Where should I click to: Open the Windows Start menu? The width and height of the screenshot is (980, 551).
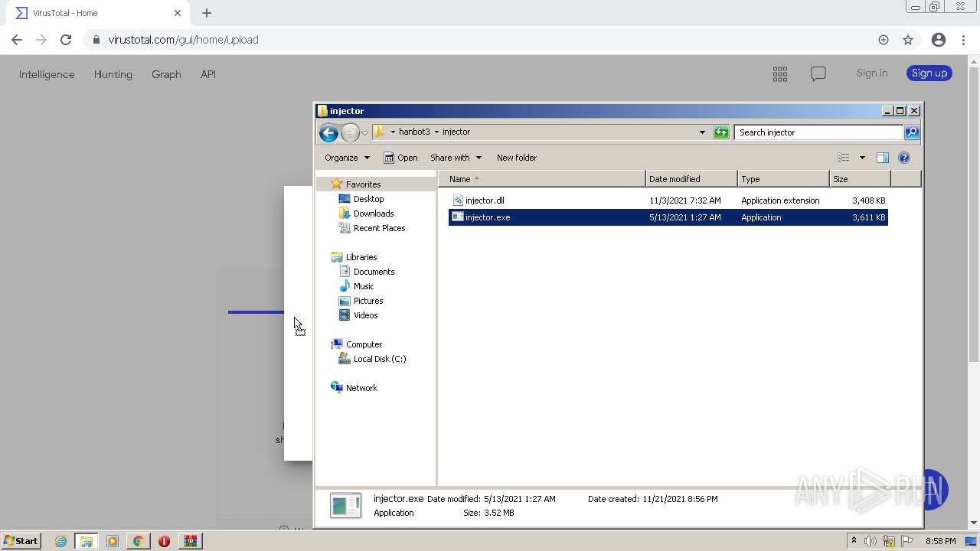(x=21, y=541)
